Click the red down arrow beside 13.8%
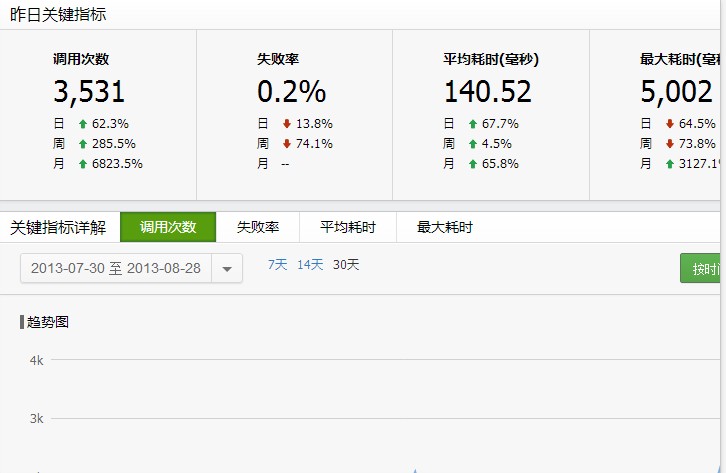726x473 pixels. [287, 124]
